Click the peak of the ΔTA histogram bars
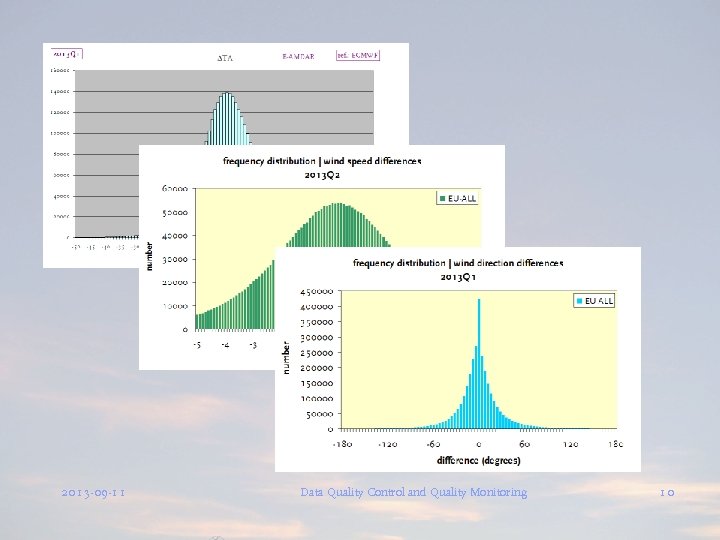The height and width of the screenshot is (540, 720). click(x=227, y=94)
